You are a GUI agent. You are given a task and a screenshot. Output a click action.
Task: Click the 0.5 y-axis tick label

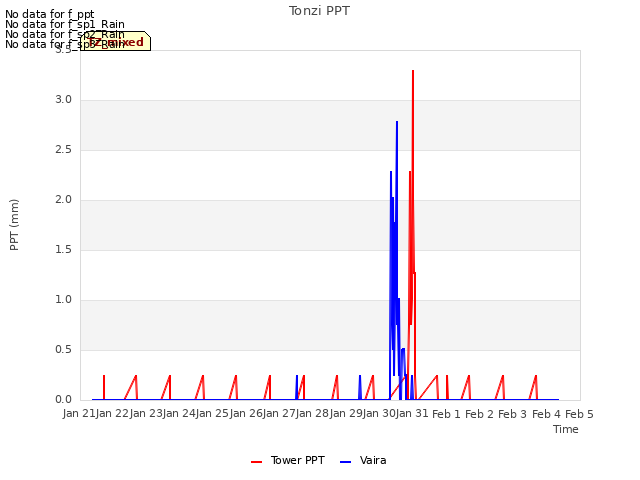tap(63, 350)
